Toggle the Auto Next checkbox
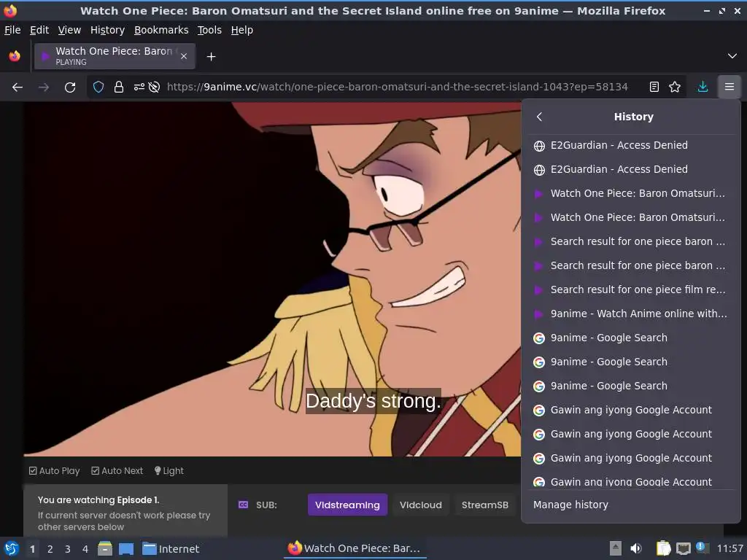The height and width of the screenshot is (560, 747). pos(117,470)
